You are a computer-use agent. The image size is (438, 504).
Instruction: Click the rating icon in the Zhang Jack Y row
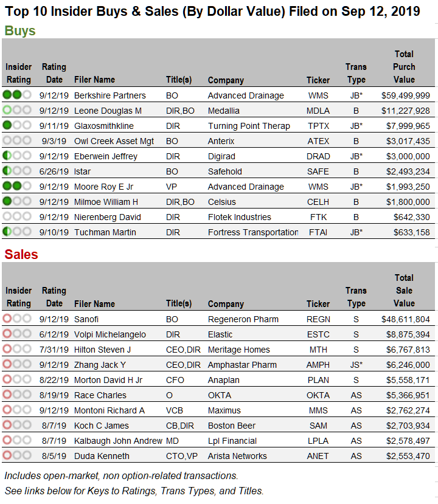pyautogui.click(x=17, y=364)
